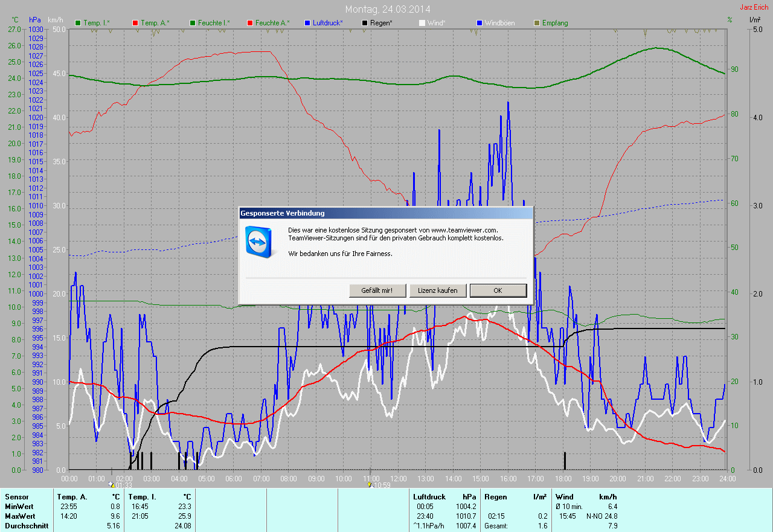
Task: Click the 'Gefällt mir!' button
Action: (x=377, y=290)
